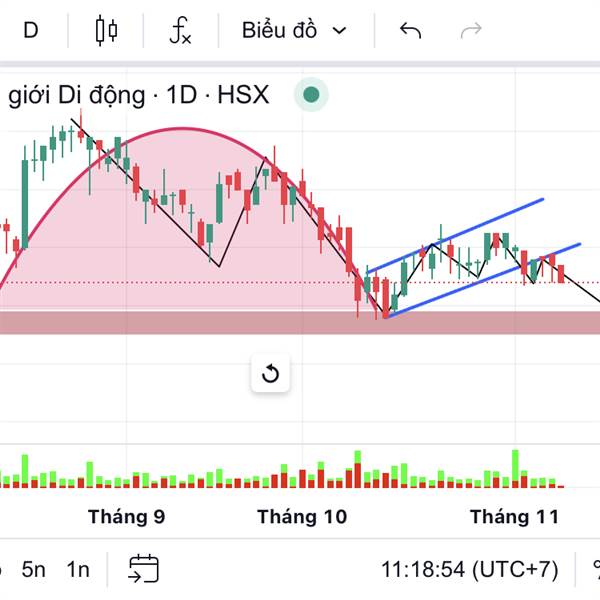Click the reset chart view button
The height and width of the screenshot is (600, 600).
click(270, 373)
